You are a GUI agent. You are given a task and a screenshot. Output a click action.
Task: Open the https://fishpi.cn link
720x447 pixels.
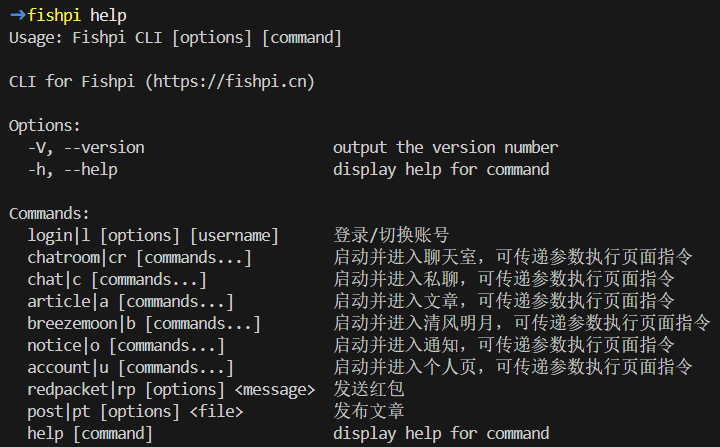tap(230, 82)
